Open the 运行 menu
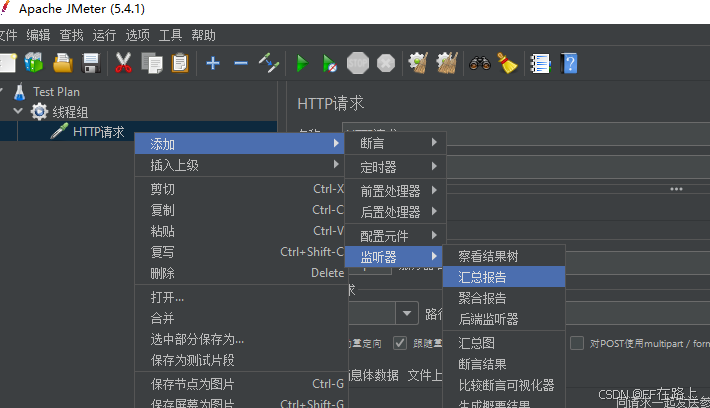The image size is (710, 408). point(104,35)
